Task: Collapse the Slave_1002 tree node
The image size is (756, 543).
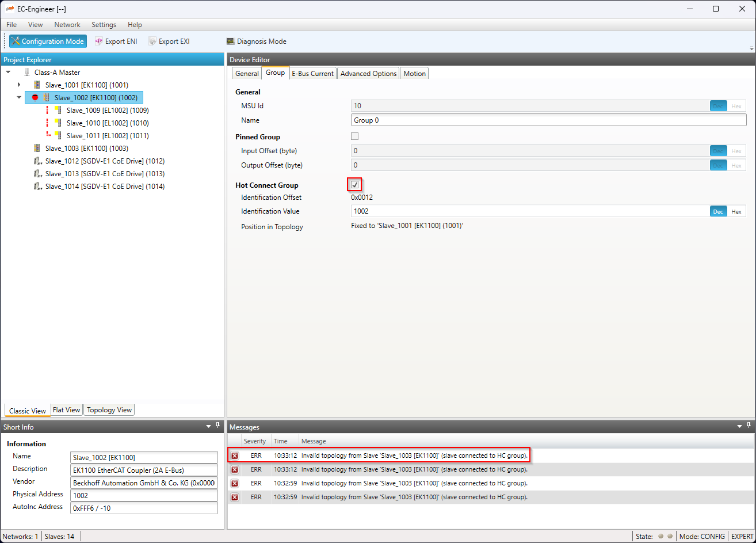Action: click(x=19, y=98)
